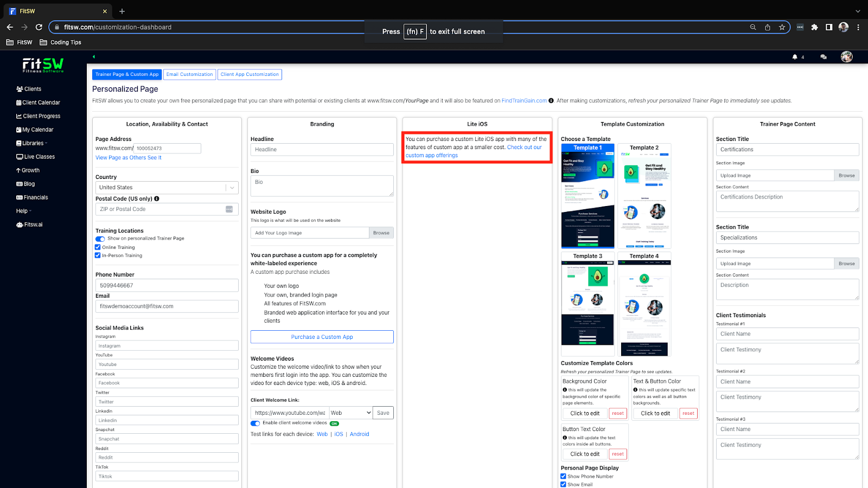Click the password manager extension icon
The image size is (868, 488).
[x=800, y=27]
